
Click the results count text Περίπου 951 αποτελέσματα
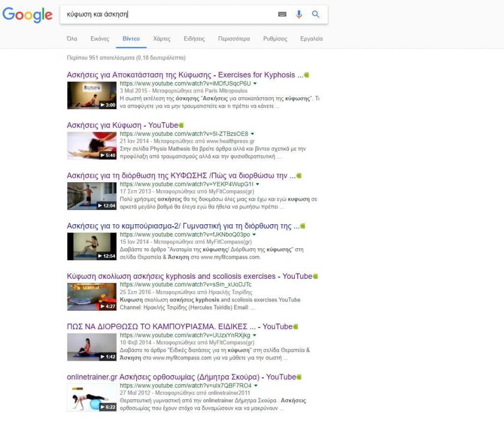pos(126,58)
